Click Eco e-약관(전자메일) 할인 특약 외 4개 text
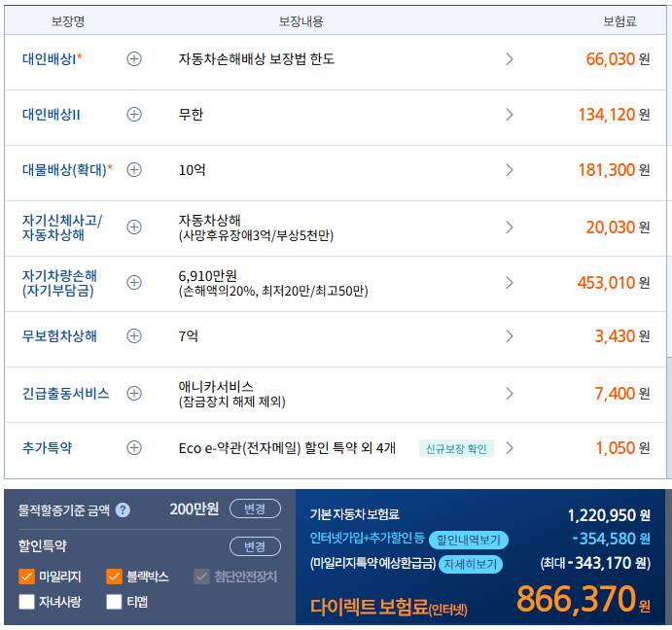This screenshot has width=672, height=630. click(x=287, y=448)
